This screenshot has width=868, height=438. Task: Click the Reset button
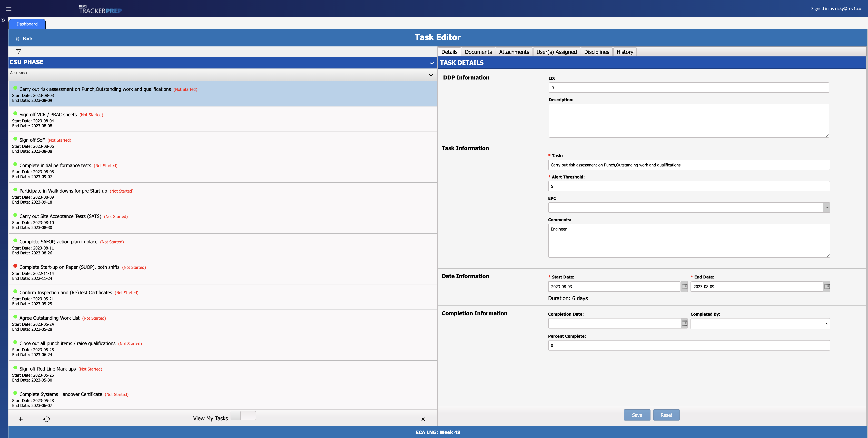point(666,415)
